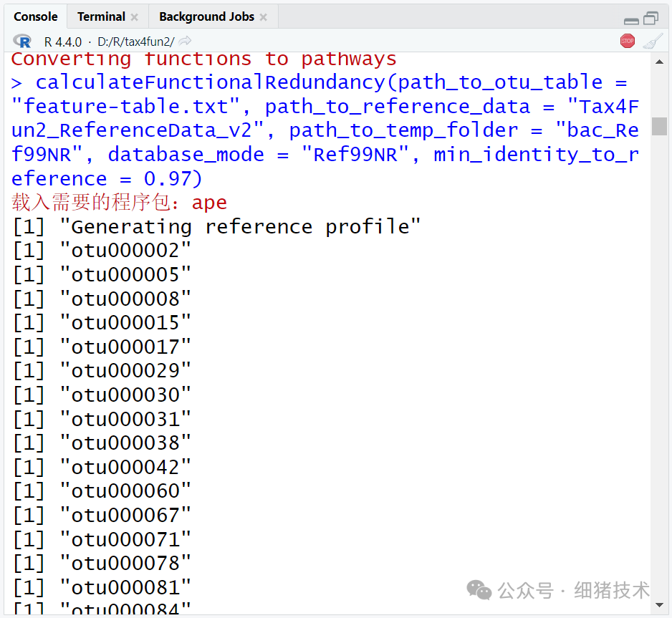Click the D:/R/tax4fun2/ path link
Screen dimensions: 672x618
[x=135, y=41]
